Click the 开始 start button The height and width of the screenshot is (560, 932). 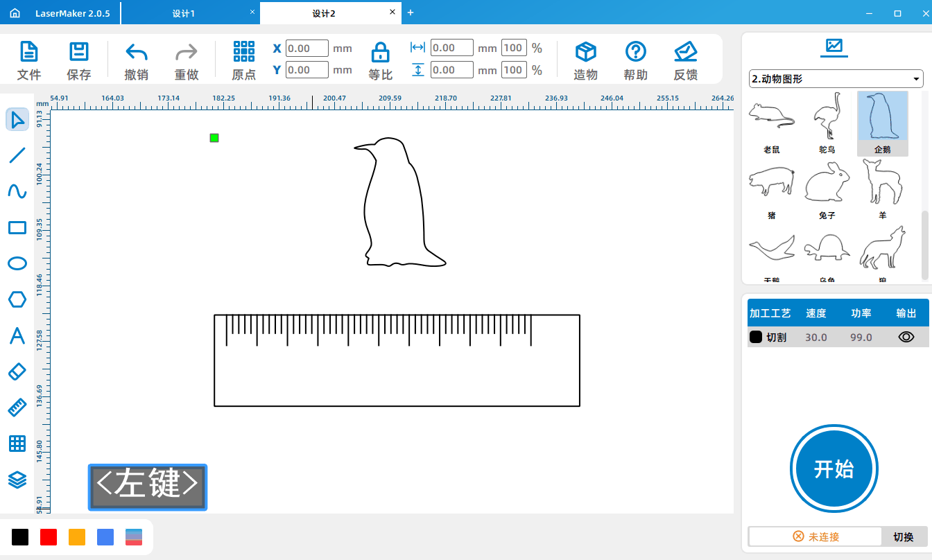pyautogui.click(x=834, y=469)
